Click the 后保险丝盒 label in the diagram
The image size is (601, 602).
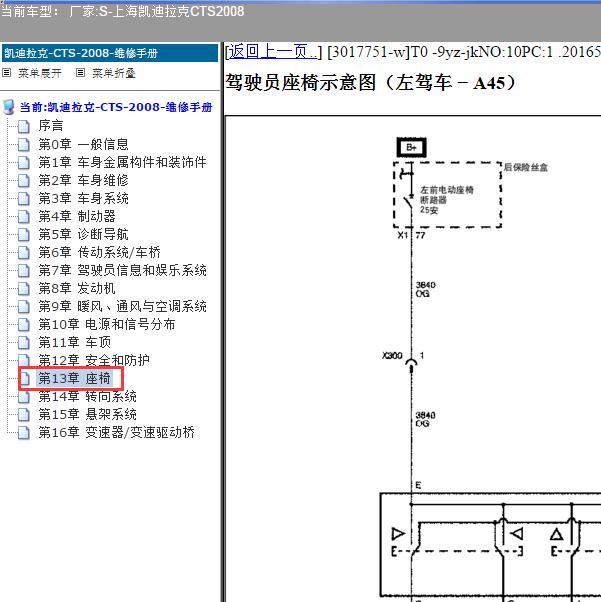526,167
